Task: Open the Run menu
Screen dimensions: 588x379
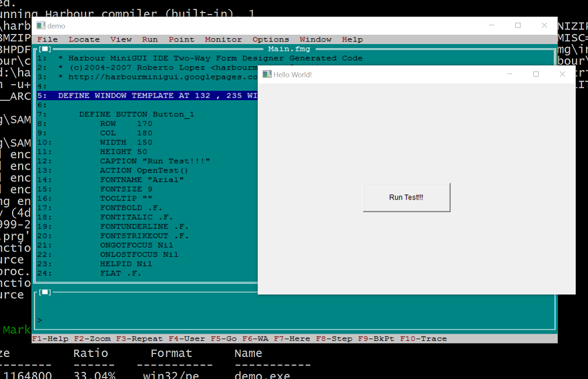Action: pyautogui.click(x=150, y=39)
